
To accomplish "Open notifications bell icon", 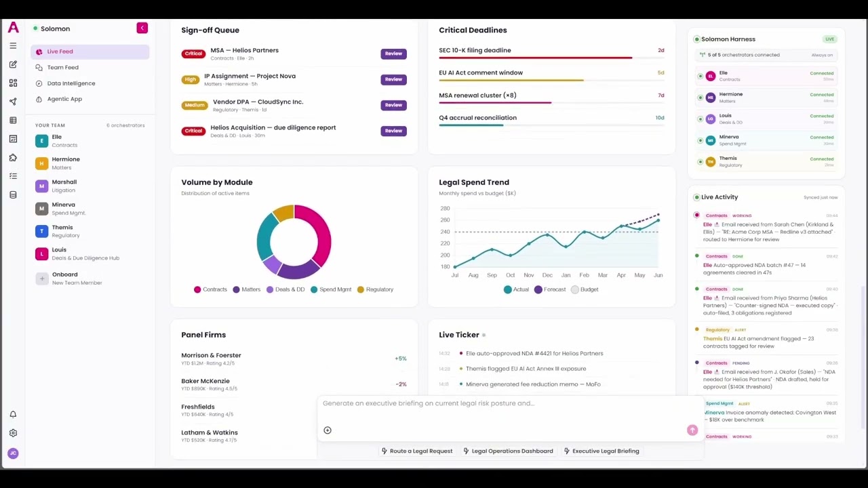I will click(13, 415).
